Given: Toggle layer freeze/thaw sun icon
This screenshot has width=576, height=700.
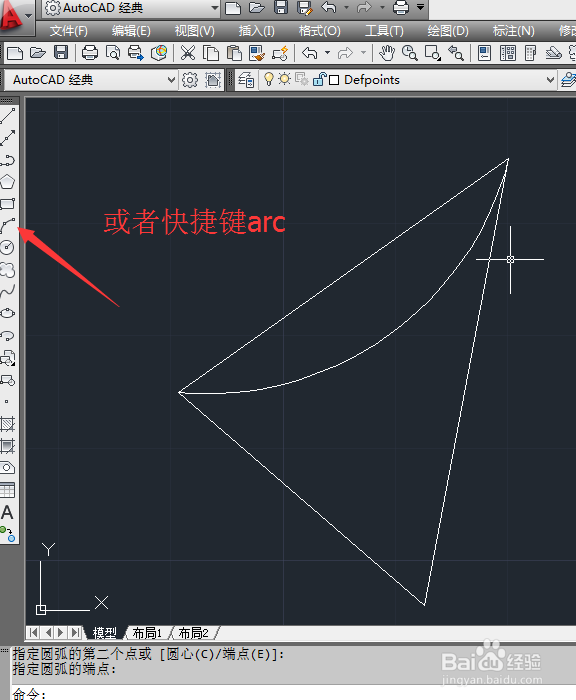Looking at the screenshot, I should [x=284, y=79].
